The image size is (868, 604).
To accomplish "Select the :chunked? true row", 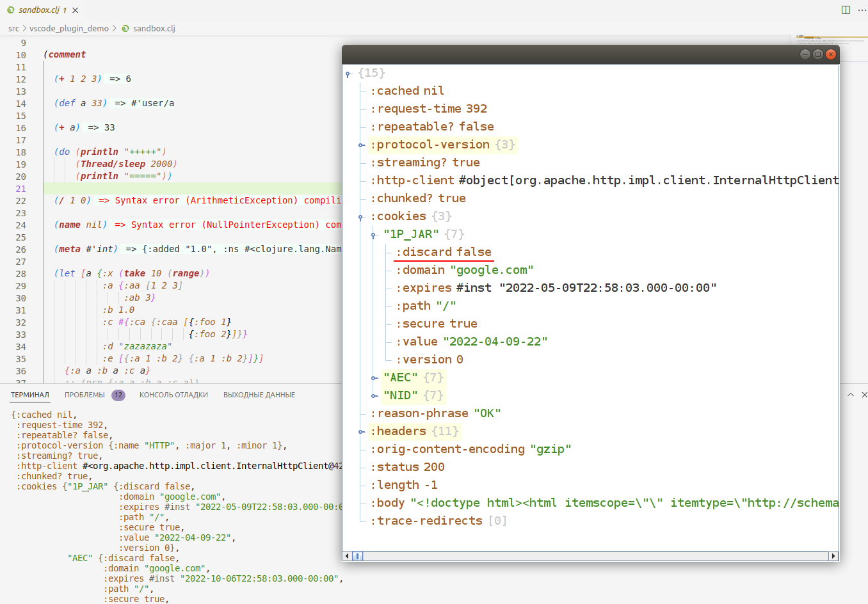I will [418, 198].
